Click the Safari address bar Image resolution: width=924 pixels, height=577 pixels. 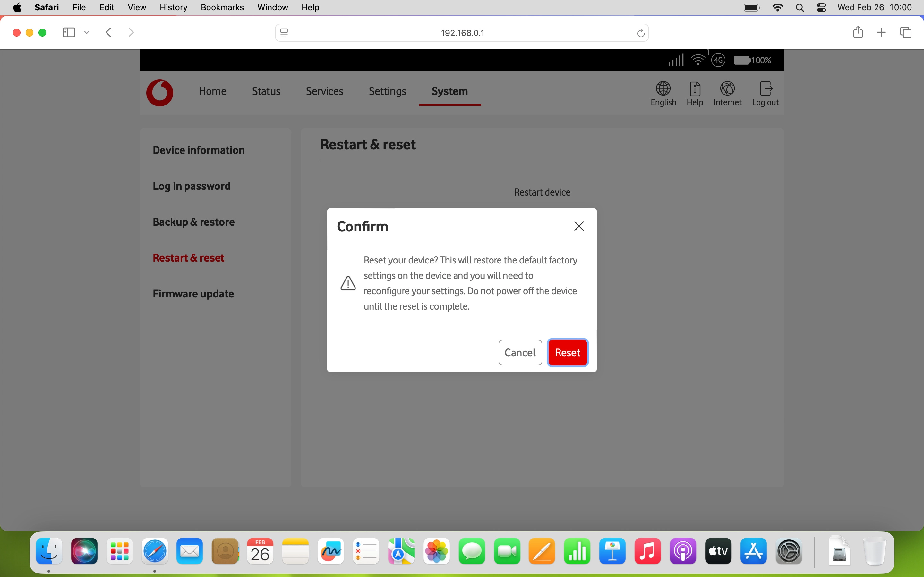click(462, 32)
